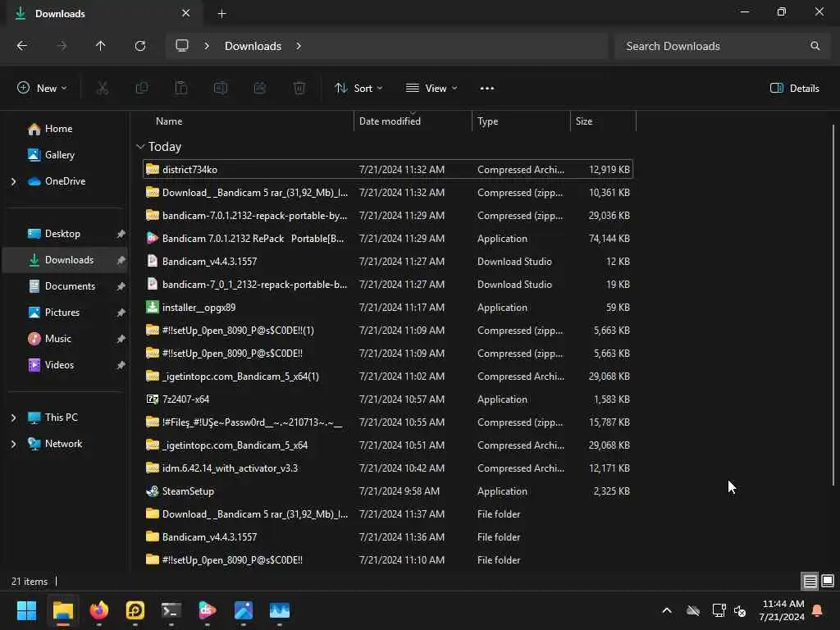Click the PC monitor icon in address bar
The height and width of the screenshot is (630, 840).
click(182, 46)
